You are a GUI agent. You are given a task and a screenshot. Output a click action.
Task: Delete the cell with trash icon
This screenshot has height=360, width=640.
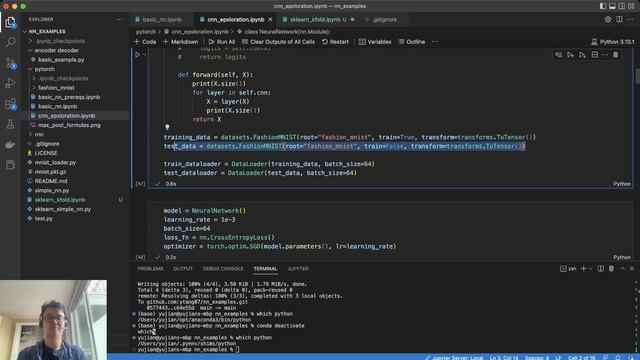pyautogui.click(x=616, y=55)
